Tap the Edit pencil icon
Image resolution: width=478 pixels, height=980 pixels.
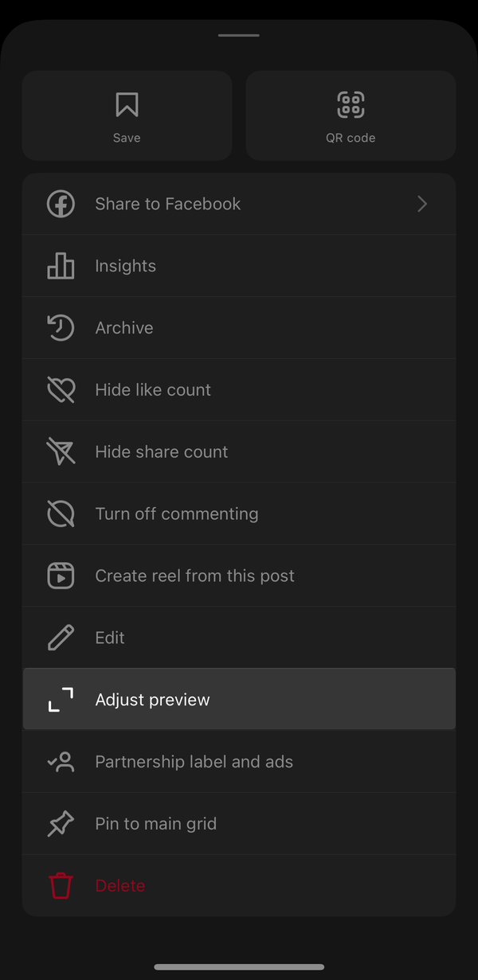point(61,638)
